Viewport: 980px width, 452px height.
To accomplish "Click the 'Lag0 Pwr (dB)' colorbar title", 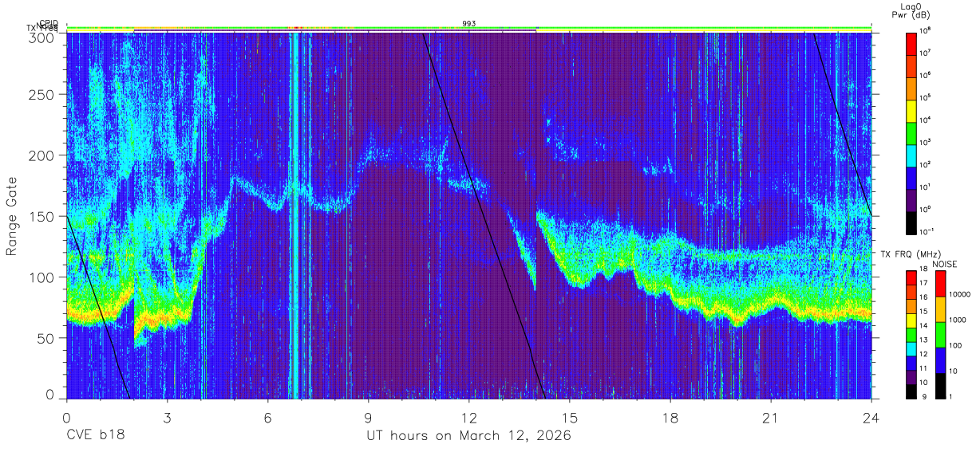I will click(911, 10).
